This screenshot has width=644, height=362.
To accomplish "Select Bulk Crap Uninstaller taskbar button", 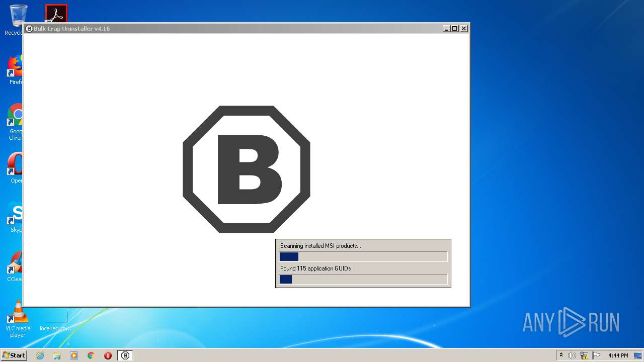I will [125, 355].
